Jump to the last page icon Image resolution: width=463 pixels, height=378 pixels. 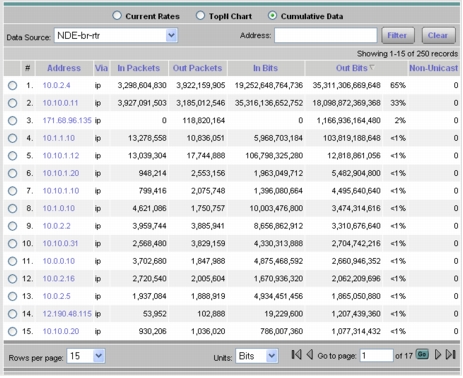pos(450,354)
